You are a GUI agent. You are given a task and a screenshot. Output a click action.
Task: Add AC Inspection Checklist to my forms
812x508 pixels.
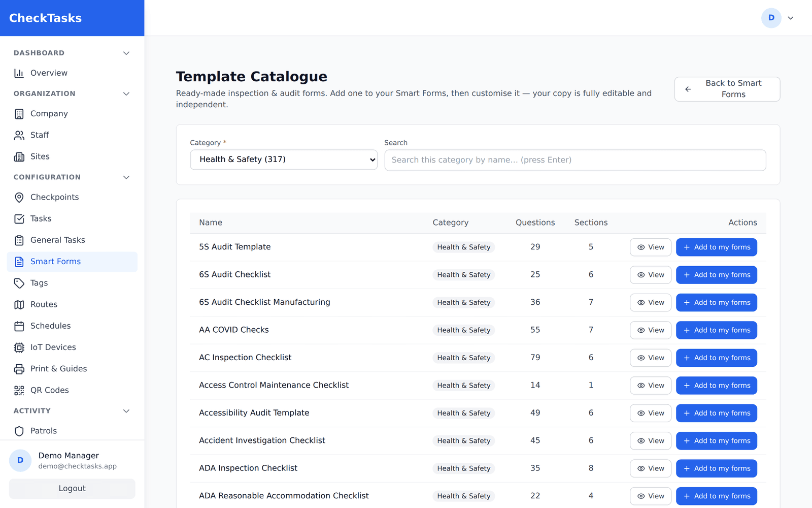(716, 358)
